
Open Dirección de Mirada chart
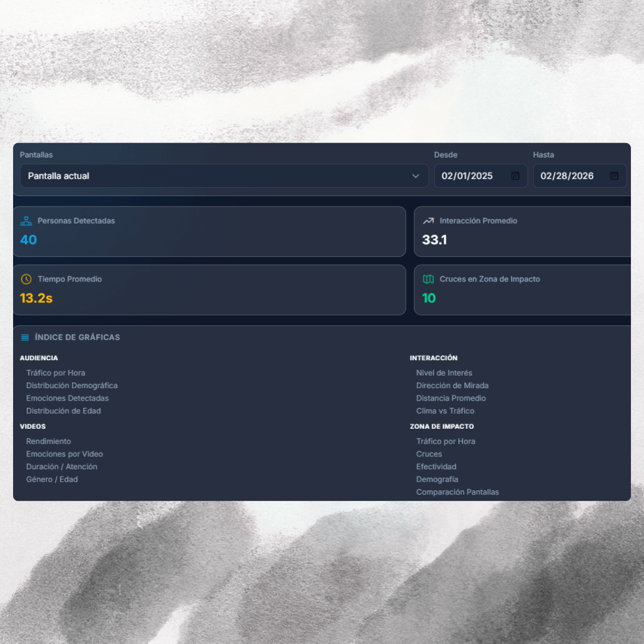pyautogui.click(x=452, y=386)
